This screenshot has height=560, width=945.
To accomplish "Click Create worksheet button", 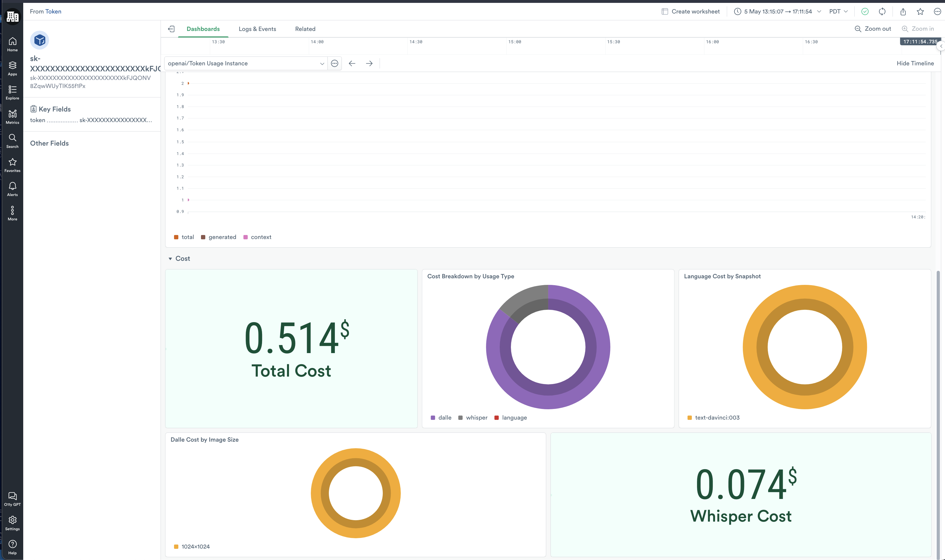I will point(691,12).
